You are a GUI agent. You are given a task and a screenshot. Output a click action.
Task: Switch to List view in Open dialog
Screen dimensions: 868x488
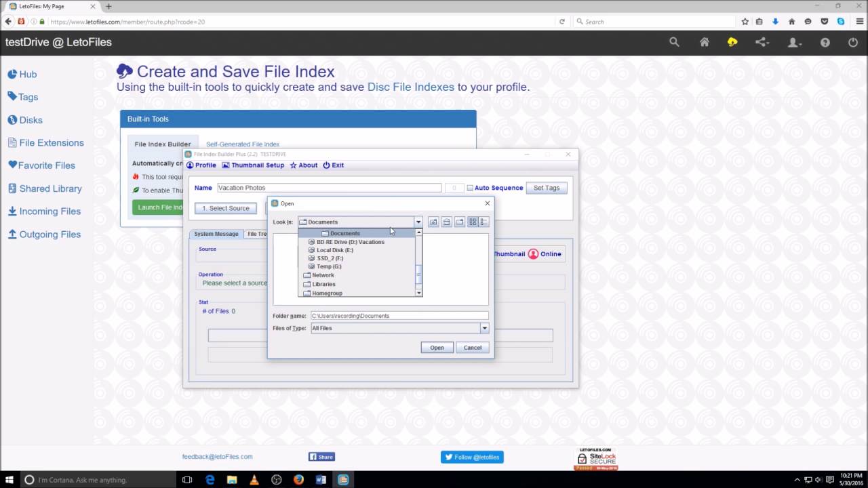473,222
